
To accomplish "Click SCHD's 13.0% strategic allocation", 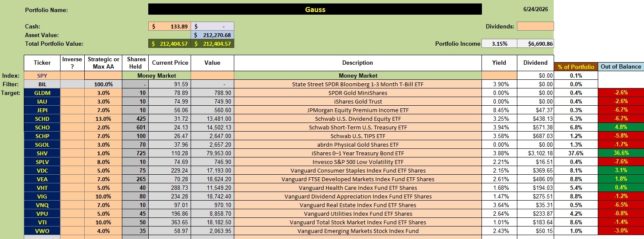I will [103, 119].
